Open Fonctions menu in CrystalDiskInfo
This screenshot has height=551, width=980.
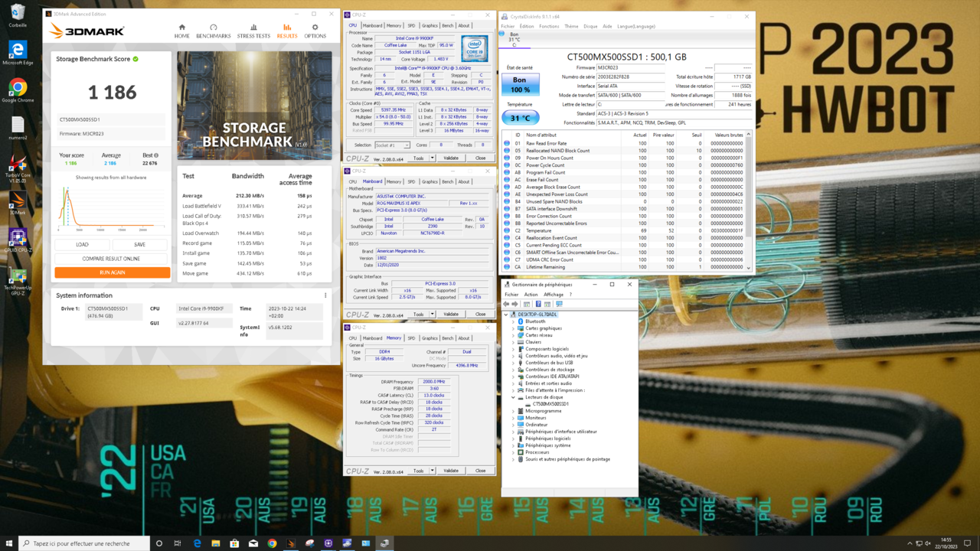tap(549, 26)
